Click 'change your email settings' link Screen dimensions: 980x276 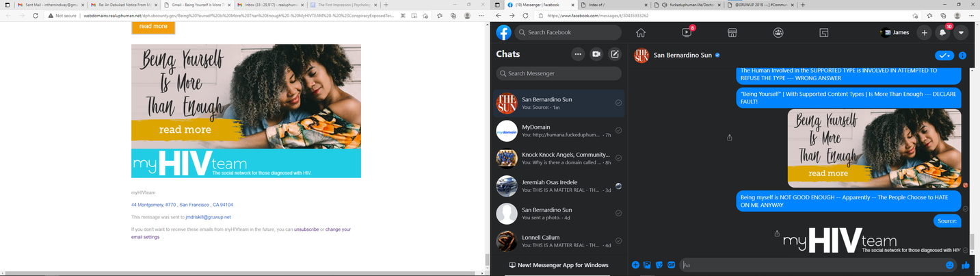pos(241,233)
